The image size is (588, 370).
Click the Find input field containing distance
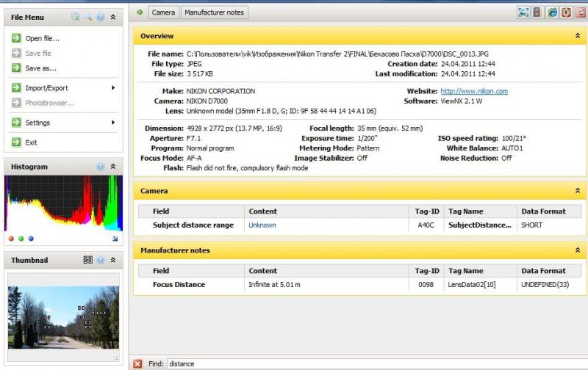(377, 363)
